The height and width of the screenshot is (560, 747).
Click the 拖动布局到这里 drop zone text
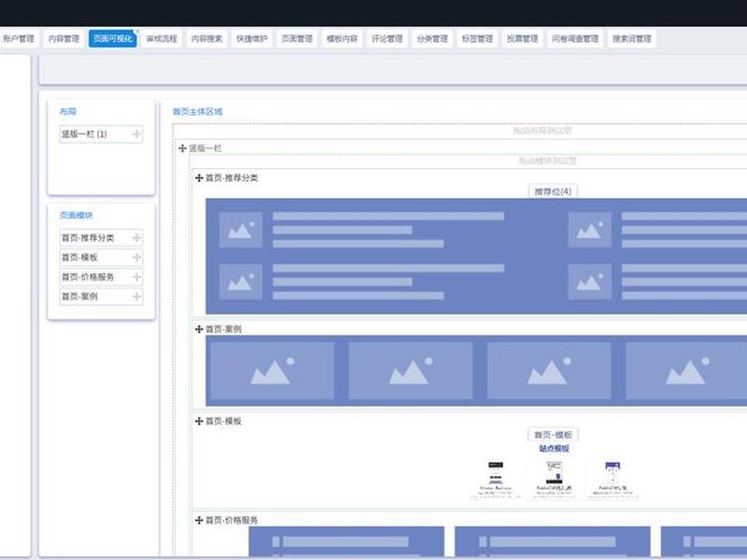pyautogui.click(x=542, y=131)
